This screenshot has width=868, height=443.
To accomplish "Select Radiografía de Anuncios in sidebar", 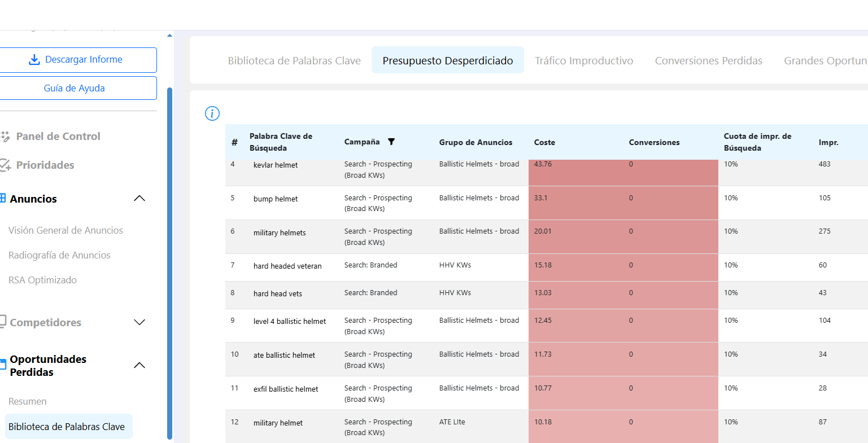I will coord(59,255).
